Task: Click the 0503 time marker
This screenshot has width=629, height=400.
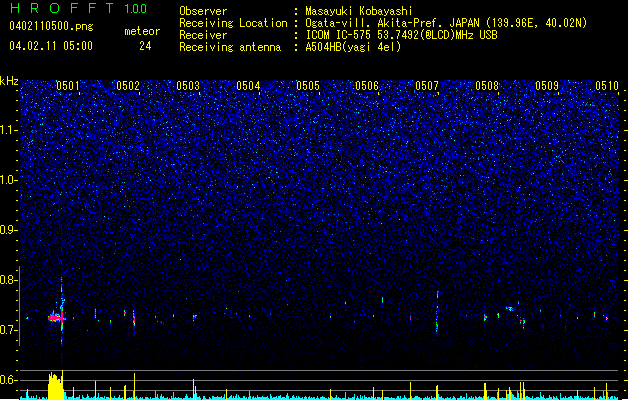Action: (188, 86)
